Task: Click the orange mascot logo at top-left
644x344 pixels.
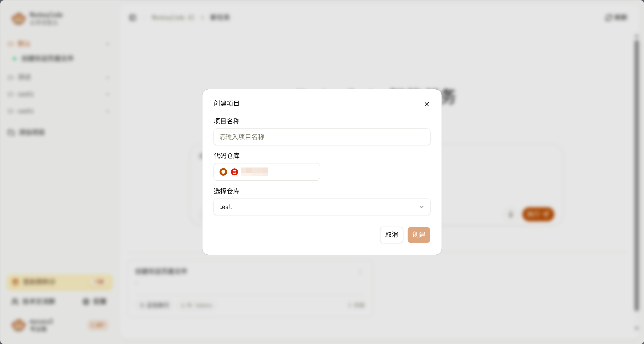Action: coord(18,18)
